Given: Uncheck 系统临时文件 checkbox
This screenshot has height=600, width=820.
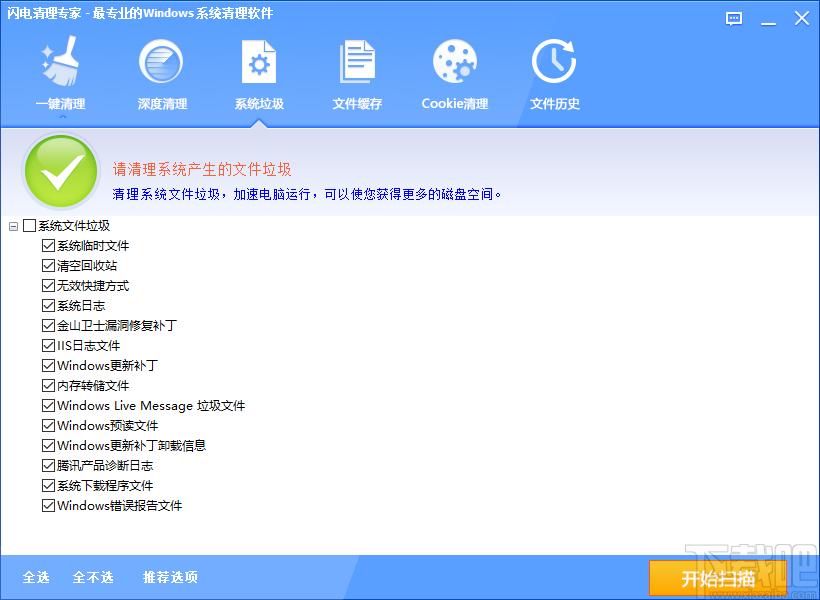Looking at the screenshot, I should tap(48, 245).
